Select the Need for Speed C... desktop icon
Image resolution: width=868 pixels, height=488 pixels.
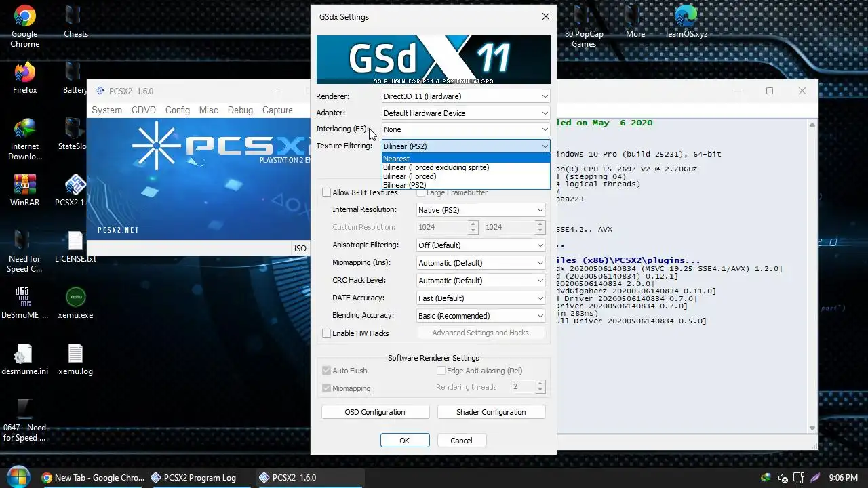coord(24,251)
